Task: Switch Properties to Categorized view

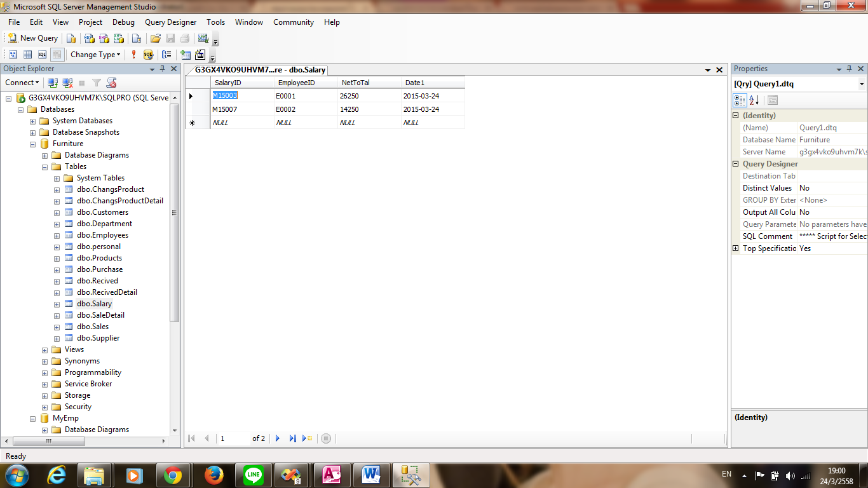Action: 740,100
